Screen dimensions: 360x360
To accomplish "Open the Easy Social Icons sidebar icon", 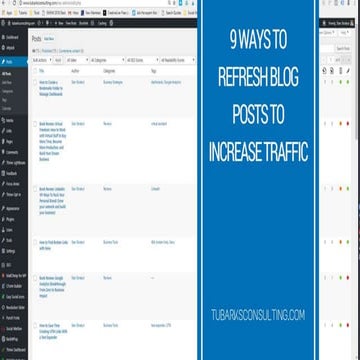I will [3, 297].
